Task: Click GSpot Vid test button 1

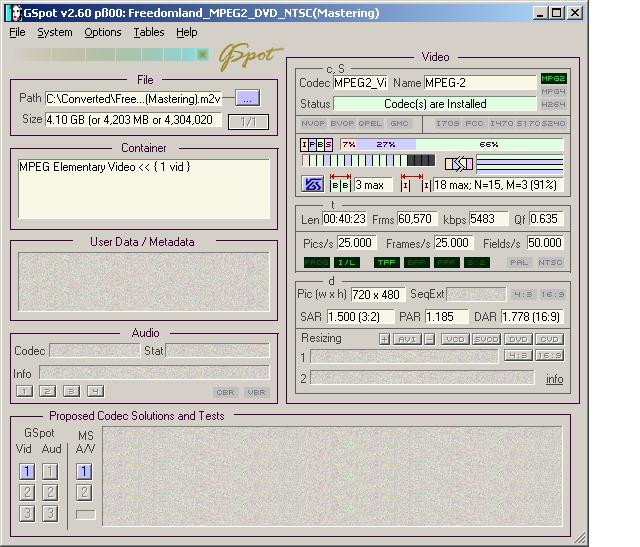Action: click(x=27, y=471)
